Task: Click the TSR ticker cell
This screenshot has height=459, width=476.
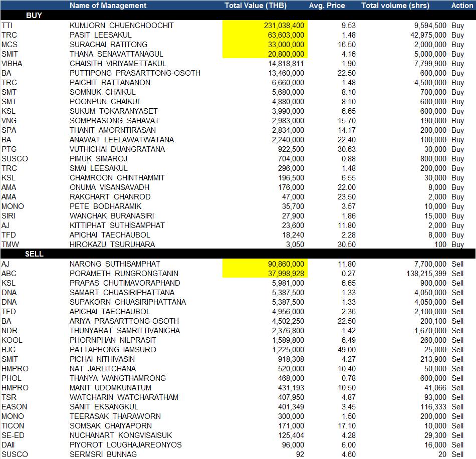Action: coord(9,397)
